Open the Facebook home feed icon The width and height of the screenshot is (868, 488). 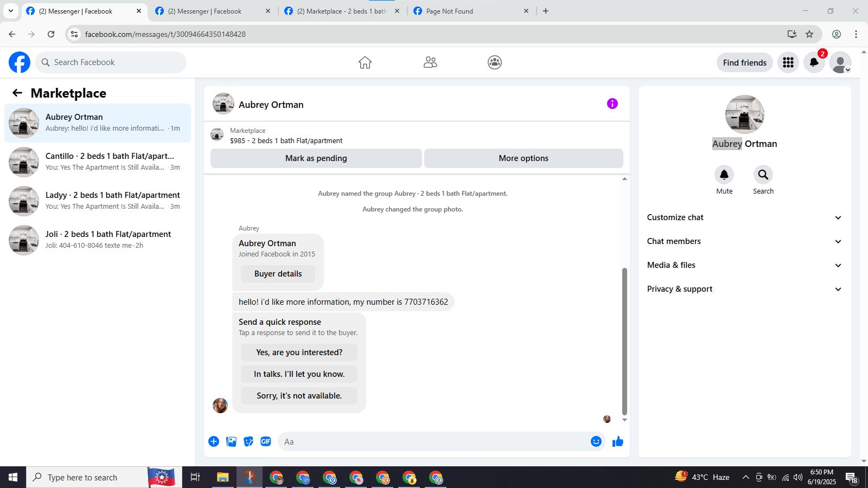[x=365, y=62]
